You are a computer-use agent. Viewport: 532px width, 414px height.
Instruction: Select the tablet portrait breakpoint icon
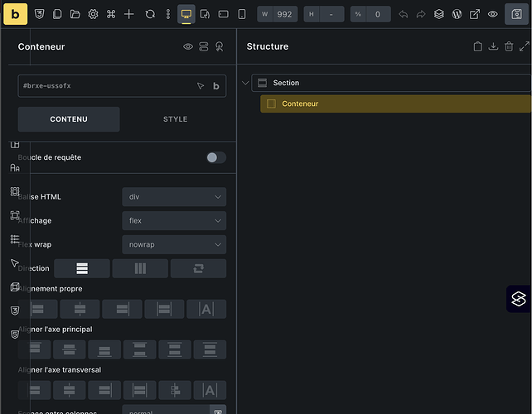[205, 14]
